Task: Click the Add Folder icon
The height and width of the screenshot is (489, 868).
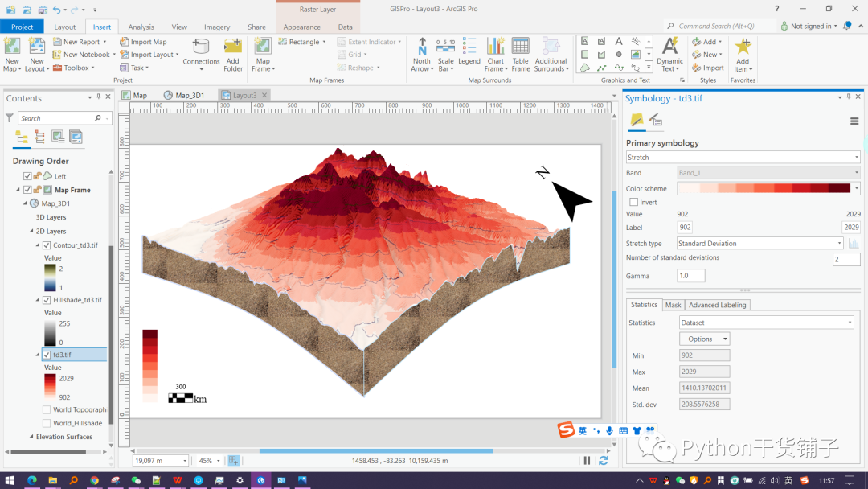Action: (233, 54)
